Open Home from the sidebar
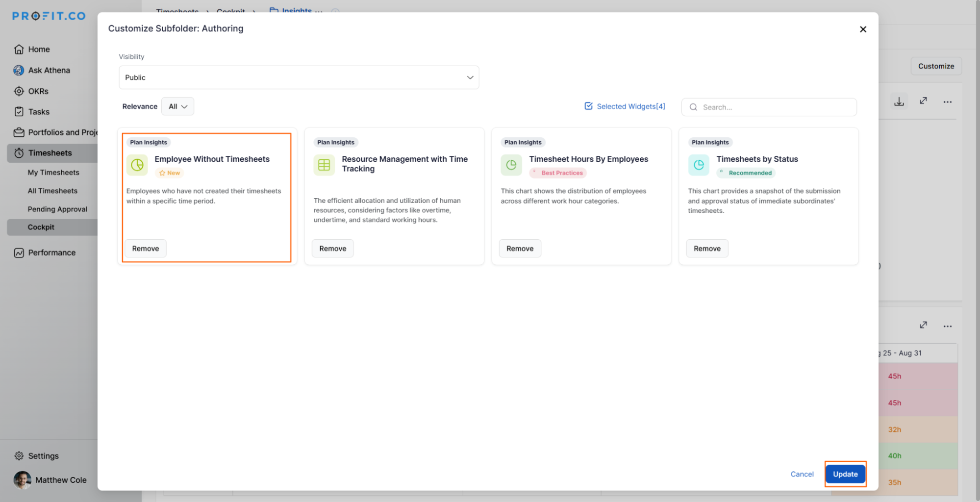This screenshot has width=980, height=502. 39,50
